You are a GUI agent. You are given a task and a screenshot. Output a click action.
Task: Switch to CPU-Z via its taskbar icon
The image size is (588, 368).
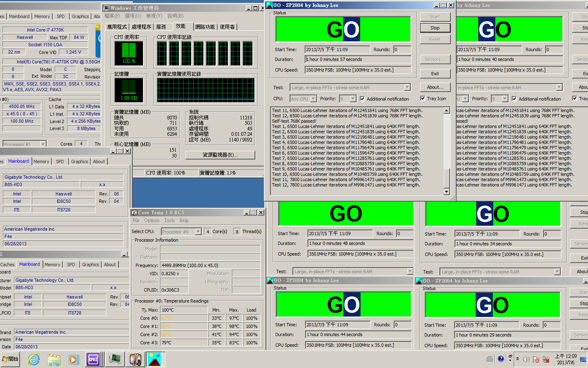pyautogui.click(x=94, y=360)
